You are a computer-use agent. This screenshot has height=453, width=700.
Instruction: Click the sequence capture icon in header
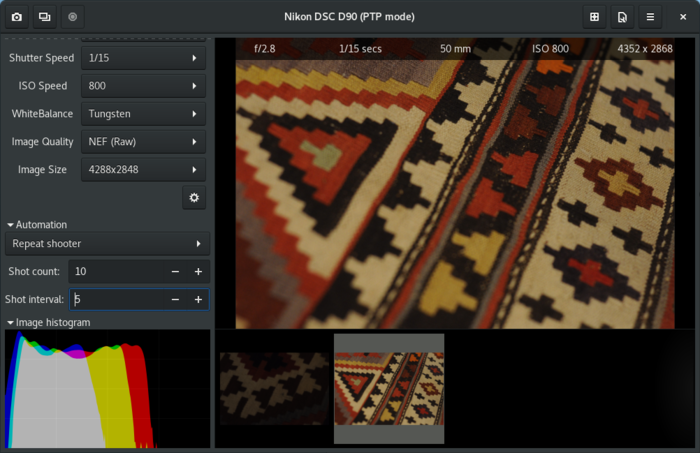[45, 17]
